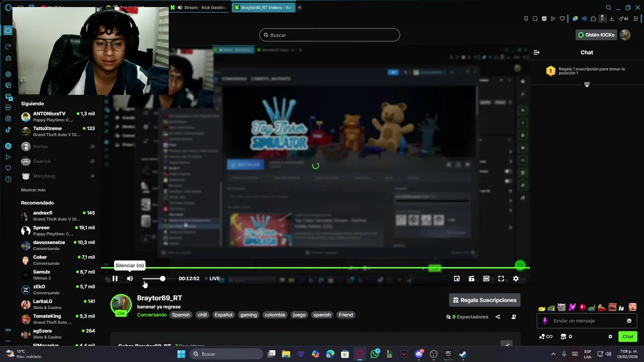Enable picture-in-picture mini player

457,279
